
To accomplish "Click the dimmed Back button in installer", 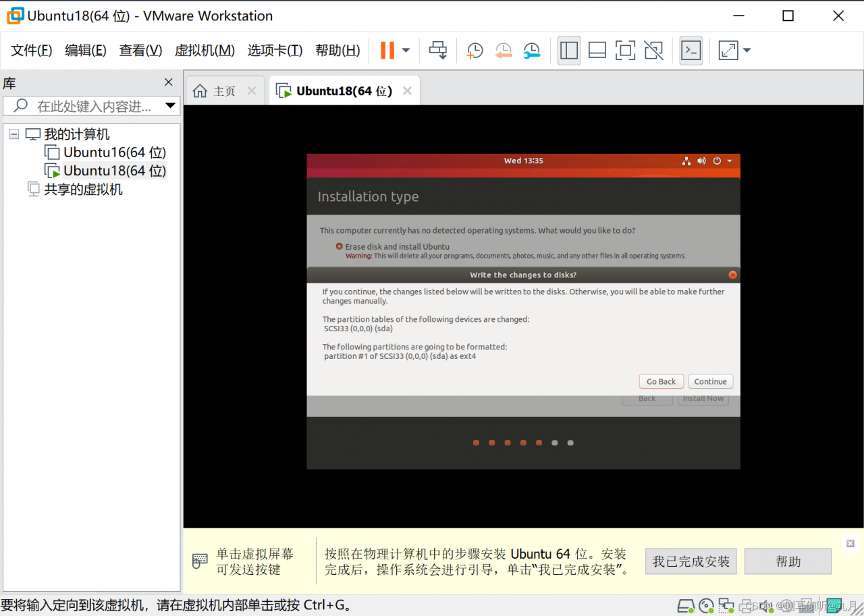I will tap(647, 399).
